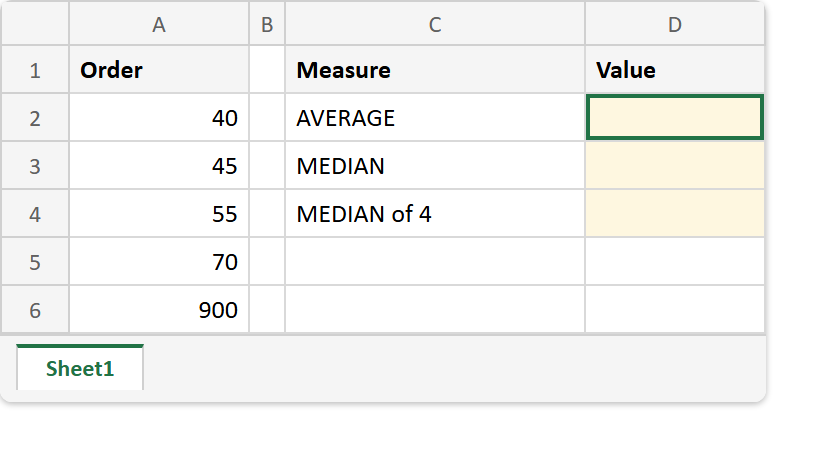Click the MEDIAN label cell in row 3

click(x=435, y=166)
